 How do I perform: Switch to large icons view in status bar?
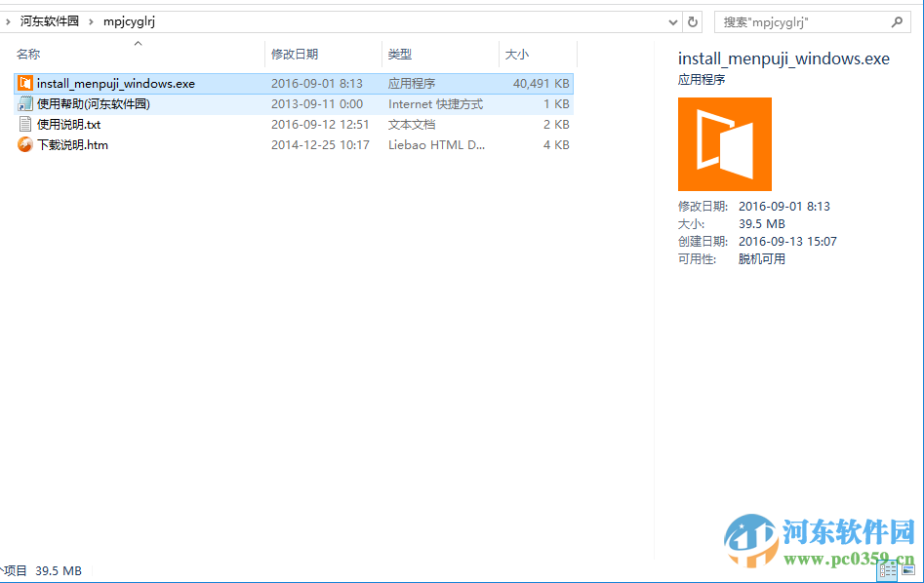pyautogui.click(x=908, y=570)
